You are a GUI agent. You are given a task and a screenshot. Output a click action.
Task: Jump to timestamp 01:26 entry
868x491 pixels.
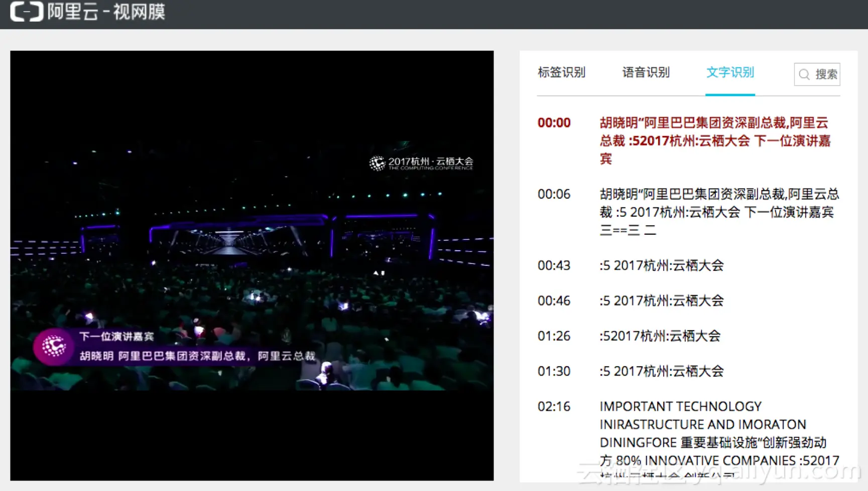point(554,336)
